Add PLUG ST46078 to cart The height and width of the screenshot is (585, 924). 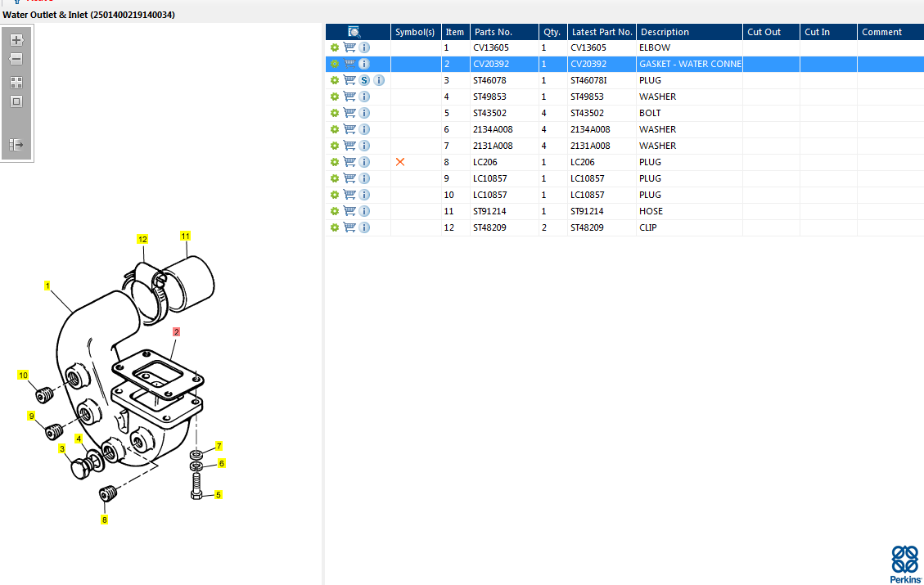tap(349, 80)
